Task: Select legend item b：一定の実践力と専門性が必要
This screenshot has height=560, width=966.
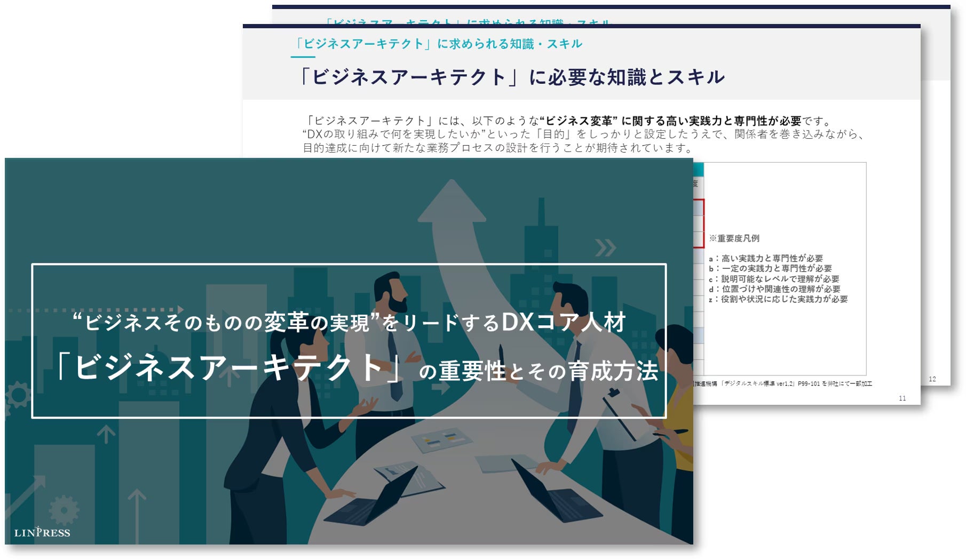Action: click(x=770, y=268)
